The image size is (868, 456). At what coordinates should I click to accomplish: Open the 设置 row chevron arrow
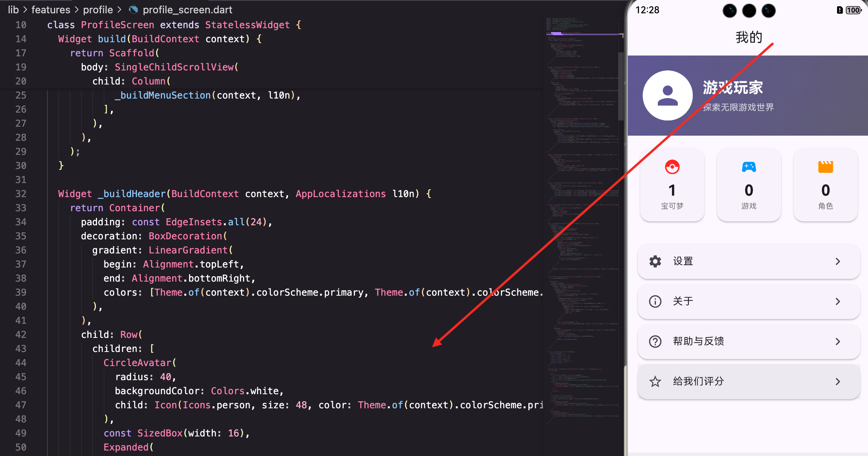pyautogui.click(x=837, y=261)
